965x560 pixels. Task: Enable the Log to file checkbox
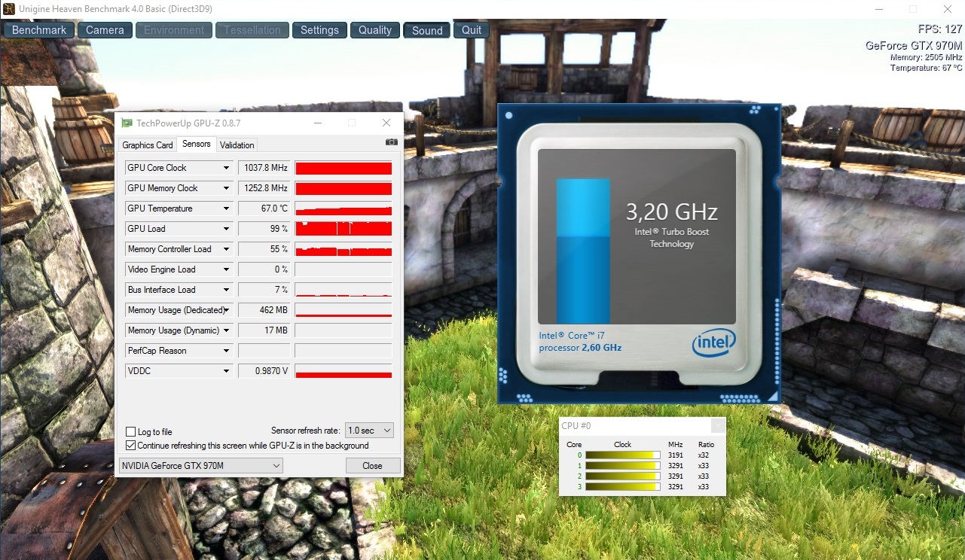(131, 432)
